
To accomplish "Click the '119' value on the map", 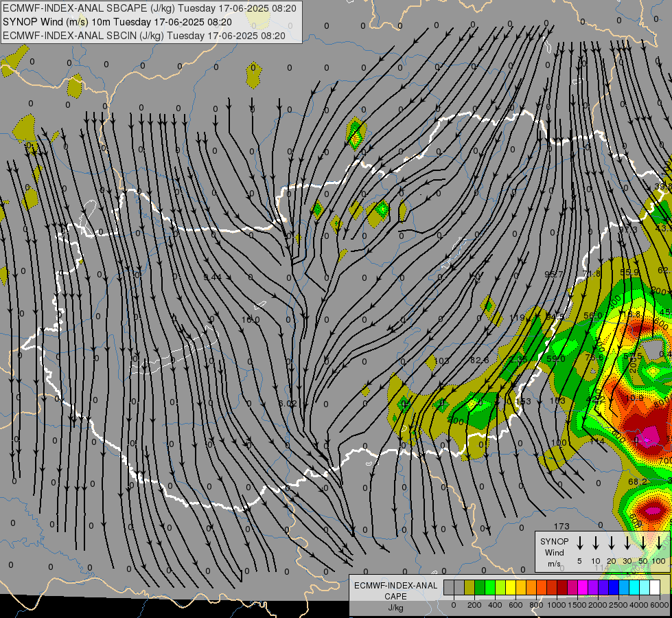I will pyautogui.click(x=517, y=318).
